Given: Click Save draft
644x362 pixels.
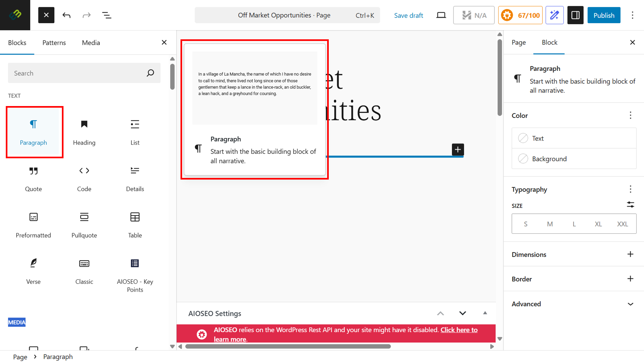Looking at the screenshot, I should click(x=408, y=15).
